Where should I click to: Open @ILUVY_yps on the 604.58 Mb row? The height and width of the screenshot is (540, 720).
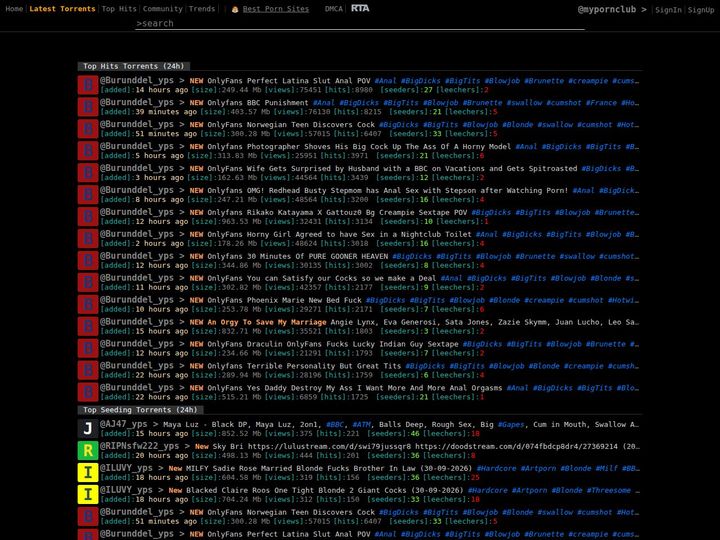(x=126, y=468)
